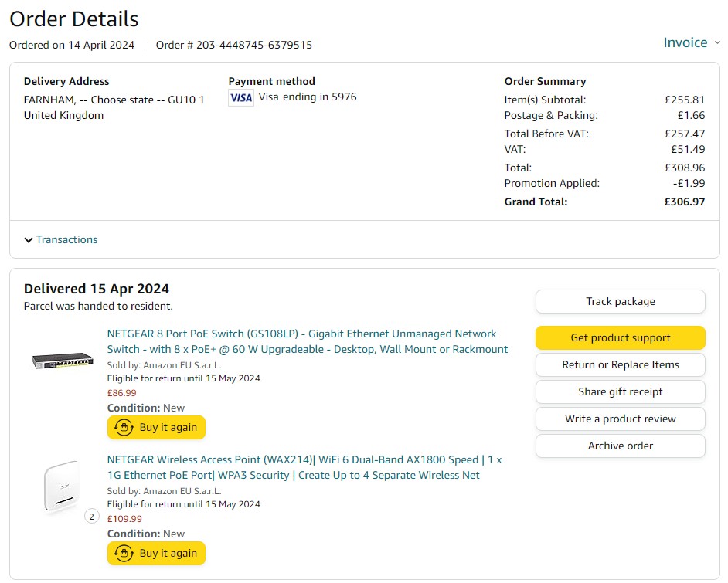Click Write a product review
This screenshot has height=583, width=728.
pyautogui.click(x=621, y=419)
